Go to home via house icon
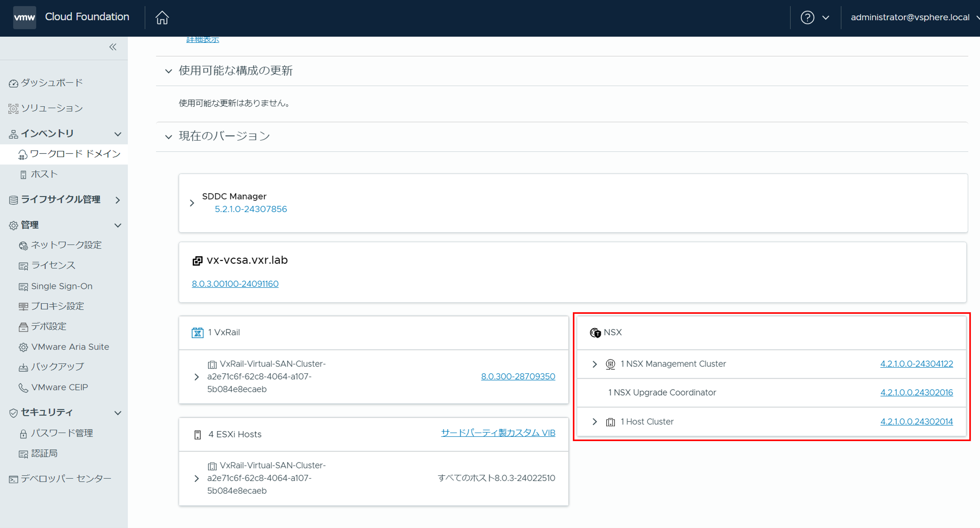Viewport: 980px width, 528px height. point(162,17)
